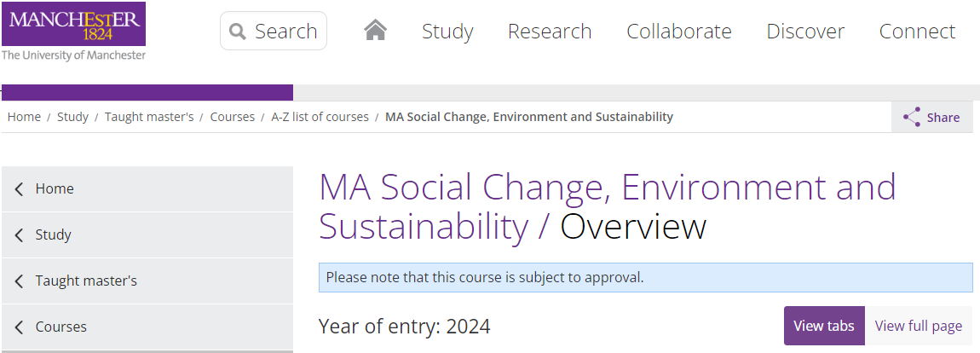Expand the Discover menu
Image resolution: width=980 pixels, height=353 pixels.
(805, 32)
